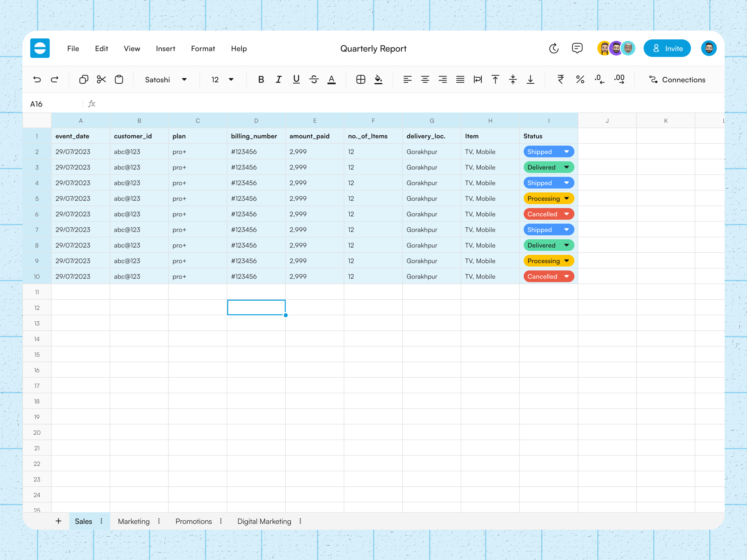Click the Connections button
Viewport: 747px width, 560px height.
pos(678,80)
